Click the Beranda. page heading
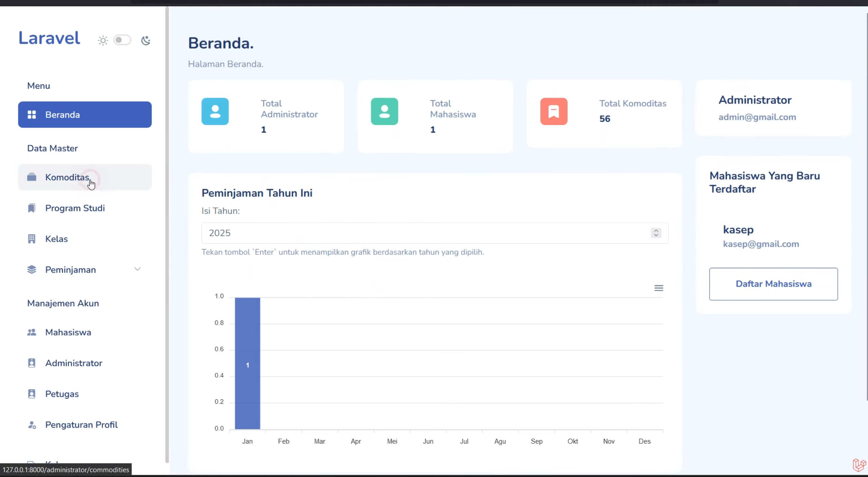This screenshot has height=477, width=868. 221,43
